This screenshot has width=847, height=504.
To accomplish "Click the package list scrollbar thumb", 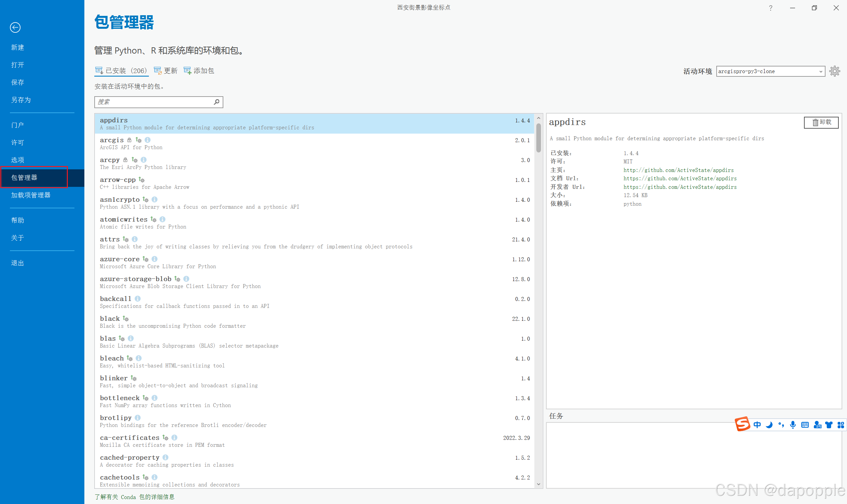I will (539, 138).
